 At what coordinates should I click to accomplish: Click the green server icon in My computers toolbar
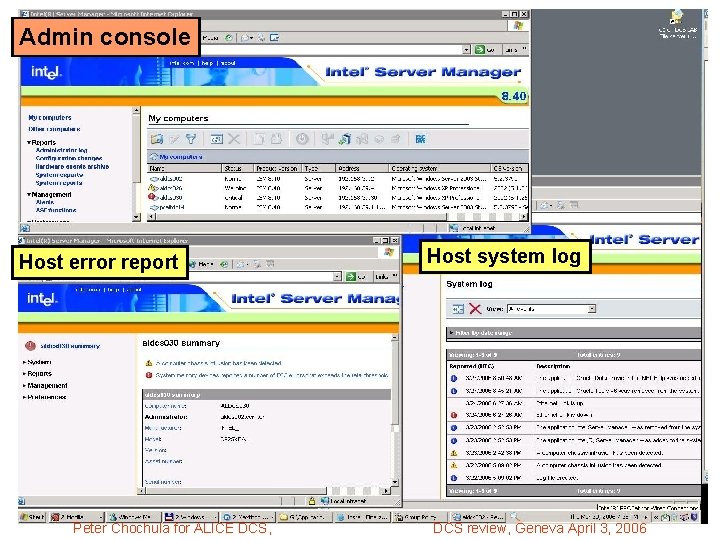[344, 139]
